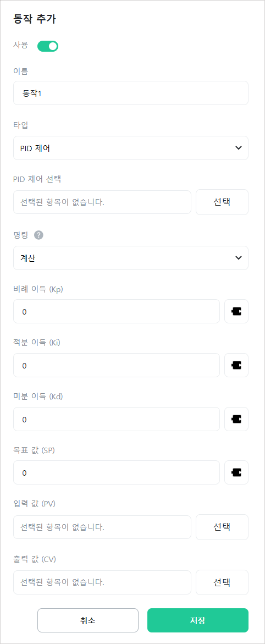The width and height of the screenshot is (265, 644).
Task: Click the tag icon beside 적분 이득 (Ki)
Action: [x=236, y=365]
